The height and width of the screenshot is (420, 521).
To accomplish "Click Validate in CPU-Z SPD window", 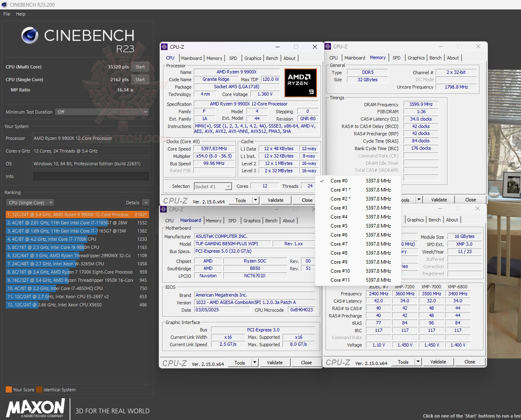I will coord(438,362).
